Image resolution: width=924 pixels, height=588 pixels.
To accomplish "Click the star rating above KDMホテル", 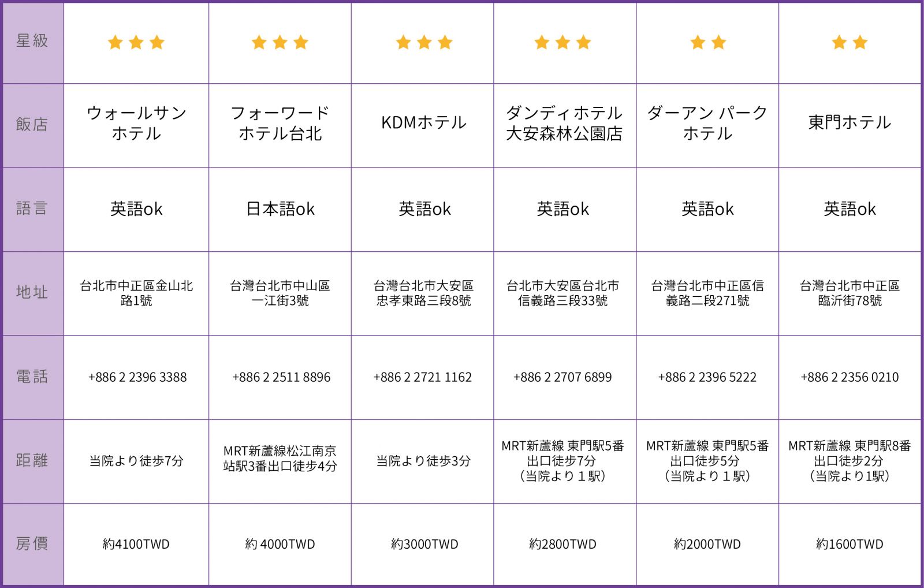I will click(x=424, y=42).
